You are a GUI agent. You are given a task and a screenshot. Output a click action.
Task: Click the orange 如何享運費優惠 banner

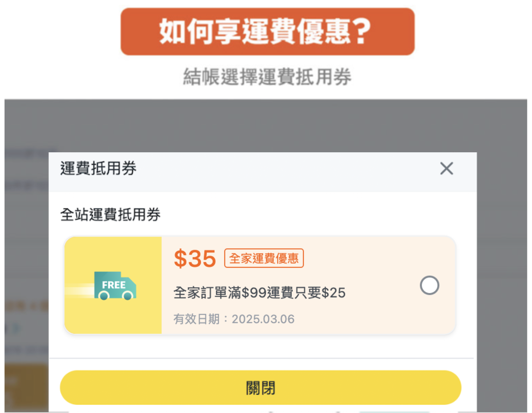[266, 30]
